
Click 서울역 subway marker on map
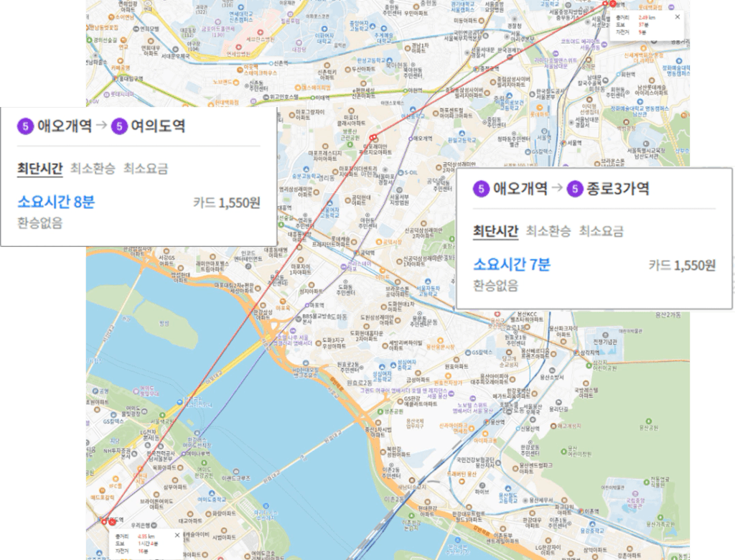tap(563, 143)
